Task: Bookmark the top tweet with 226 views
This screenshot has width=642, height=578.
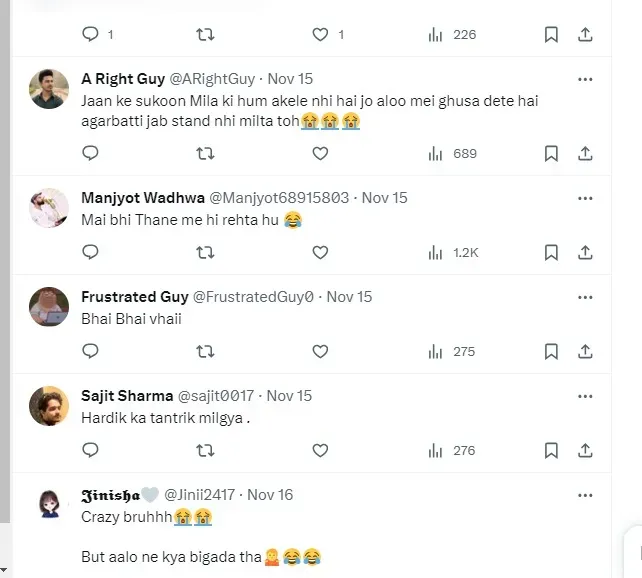Action: [551, 35]
